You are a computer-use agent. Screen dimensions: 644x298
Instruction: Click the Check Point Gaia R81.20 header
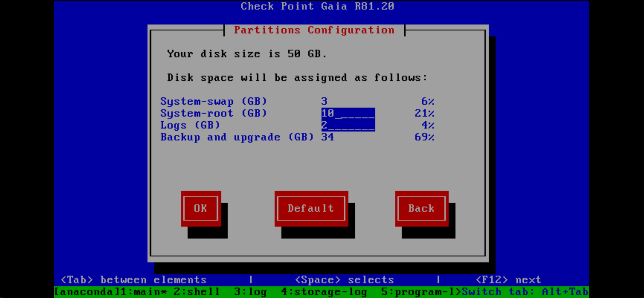point(317,6)
